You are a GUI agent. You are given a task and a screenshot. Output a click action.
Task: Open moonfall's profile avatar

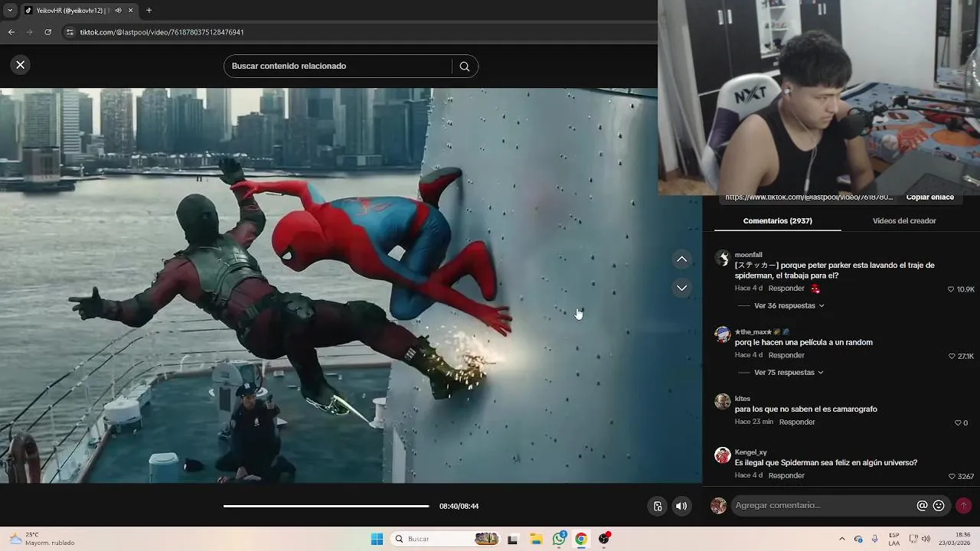722,258
